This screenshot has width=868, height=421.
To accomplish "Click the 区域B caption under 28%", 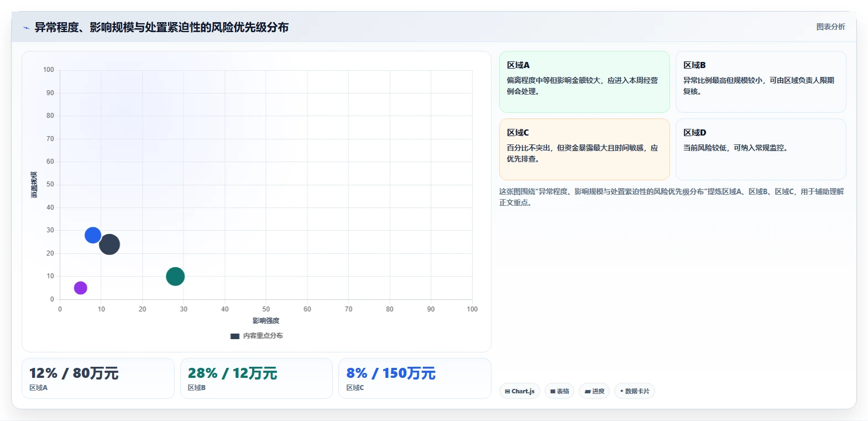I will [197, 388].
